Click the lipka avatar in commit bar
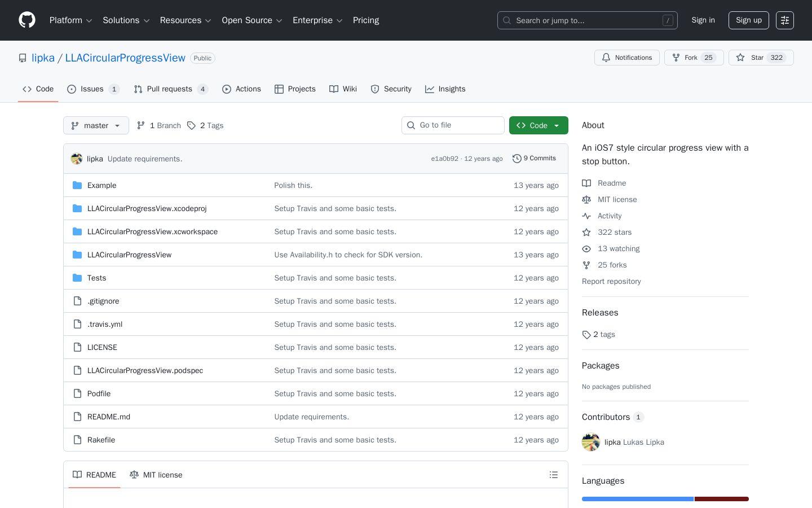Screen dimensions: 812x508 77,159
